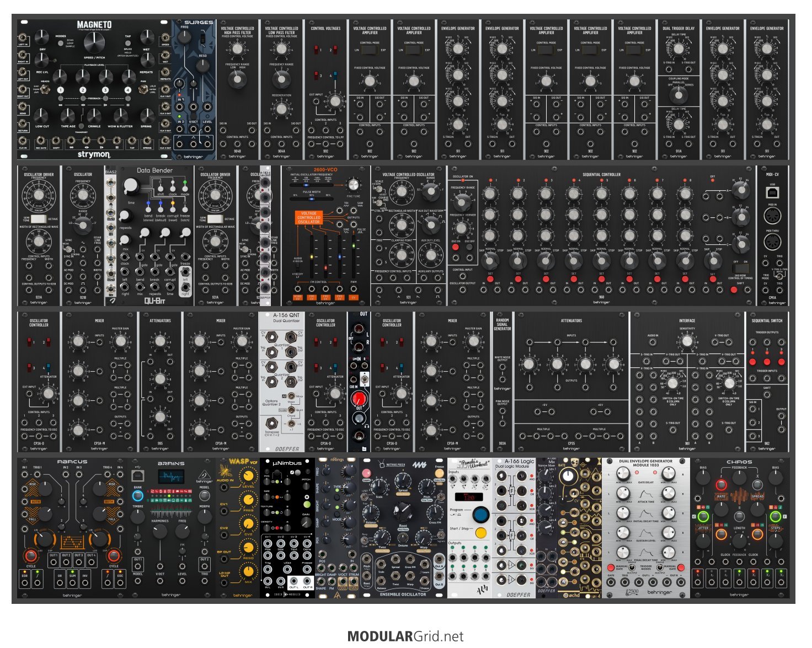Click the Behringer triangle emblem on Brains
This screenshot has height=648, width=812.
[x=205, y=474]
